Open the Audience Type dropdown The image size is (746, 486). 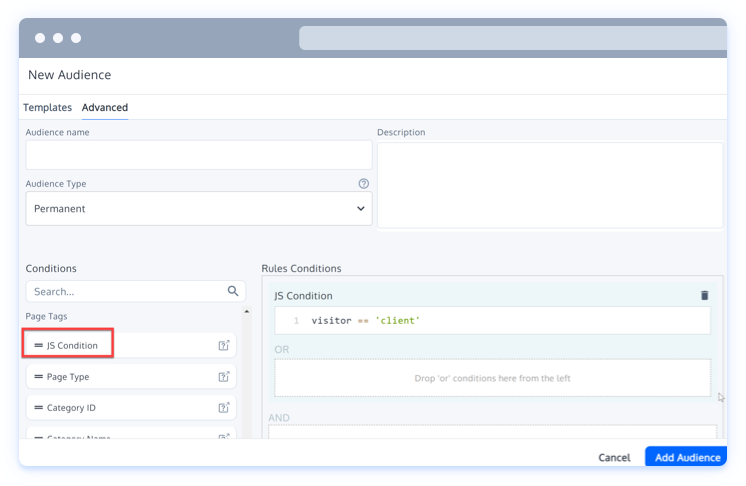click(198, 209)
